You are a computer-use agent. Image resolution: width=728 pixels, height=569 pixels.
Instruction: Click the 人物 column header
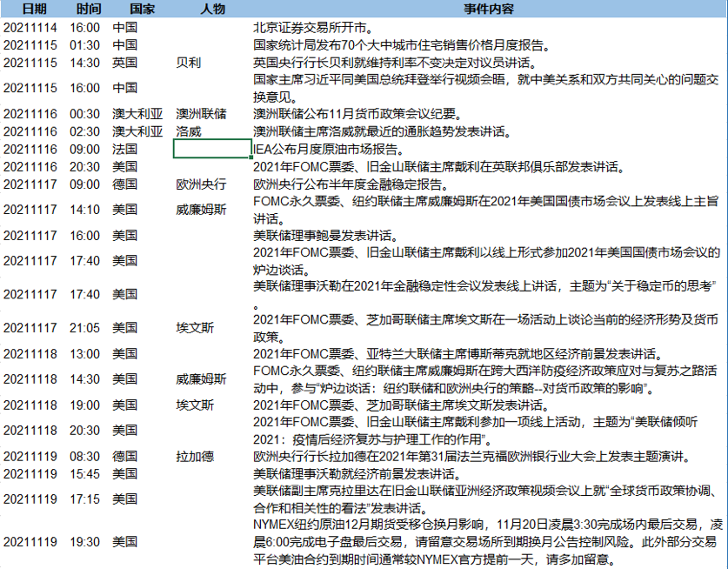point(212,9)
